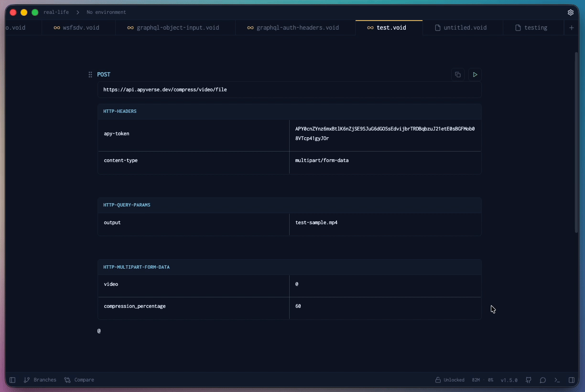Copy the POST request block
585x392 pixels.
click(x=457, y=75)
